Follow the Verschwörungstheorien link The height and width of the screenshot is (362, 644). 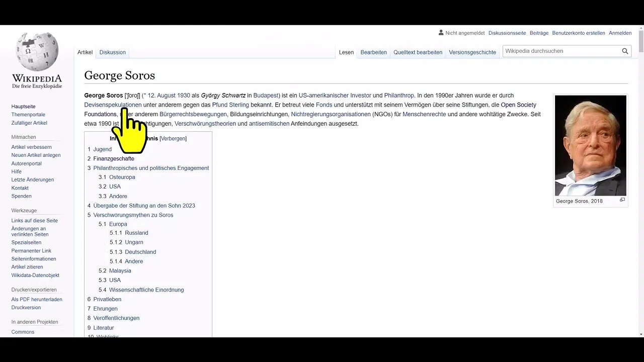(205, 123)
